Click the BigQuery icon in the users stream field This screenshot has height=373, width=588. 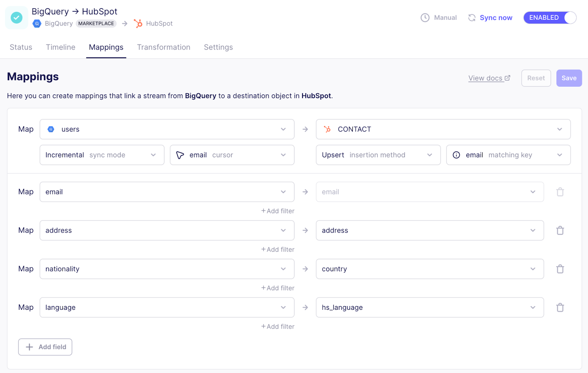click(x=51, y=129)
